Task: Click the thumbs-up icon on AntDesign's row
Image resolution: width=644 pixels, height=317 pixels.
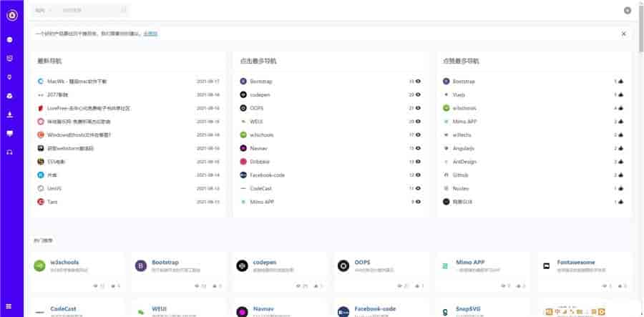Action: (x=620, y=162)
